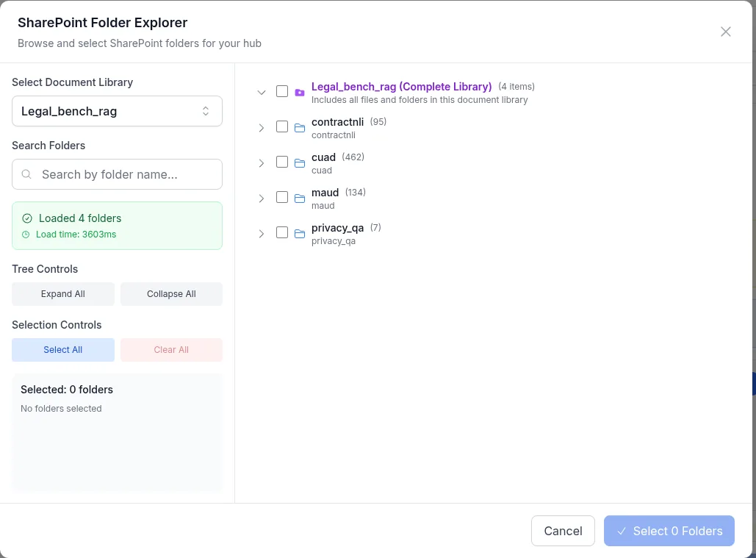The height and width of the screenshot is (558, 756).
Task: Select the maud tree row name
Action: pos(325,193)
